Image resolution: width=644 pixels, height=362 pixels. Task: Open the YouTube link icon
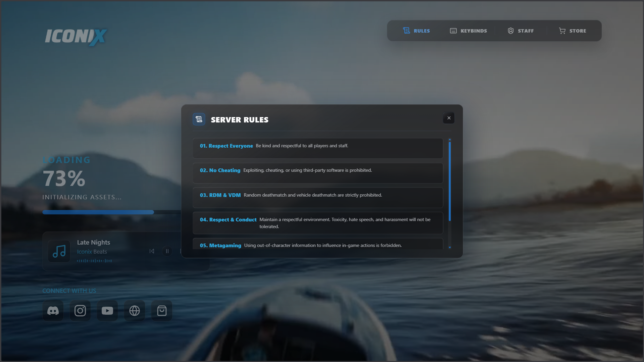[x=107, y=311]
